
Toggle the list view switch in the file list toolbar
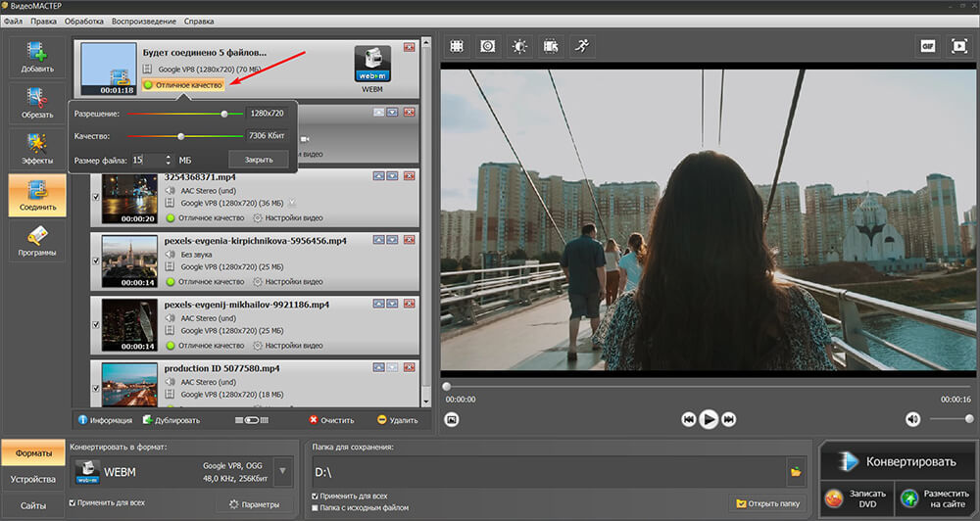pyautogui.click(x=252, y=420)
